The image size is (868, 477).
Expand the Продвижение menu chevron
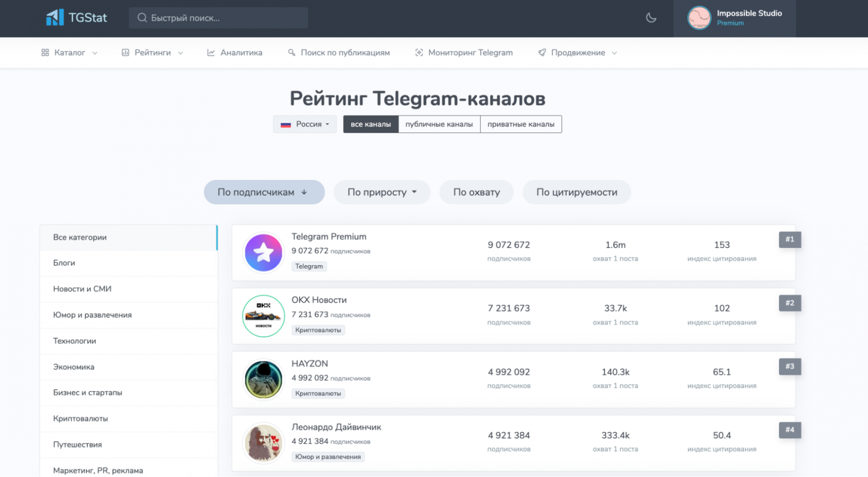(x=614, y=53)
